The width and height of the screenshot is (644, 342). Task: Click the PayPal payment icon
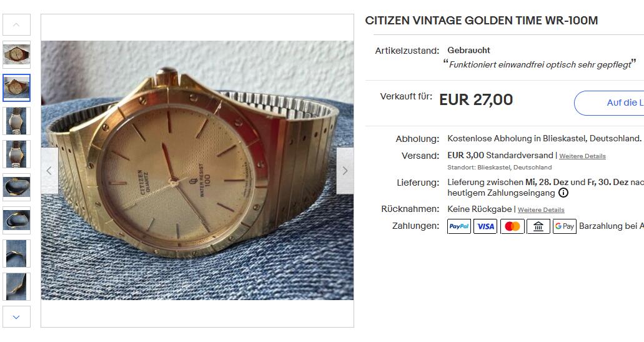pos(458,226)
